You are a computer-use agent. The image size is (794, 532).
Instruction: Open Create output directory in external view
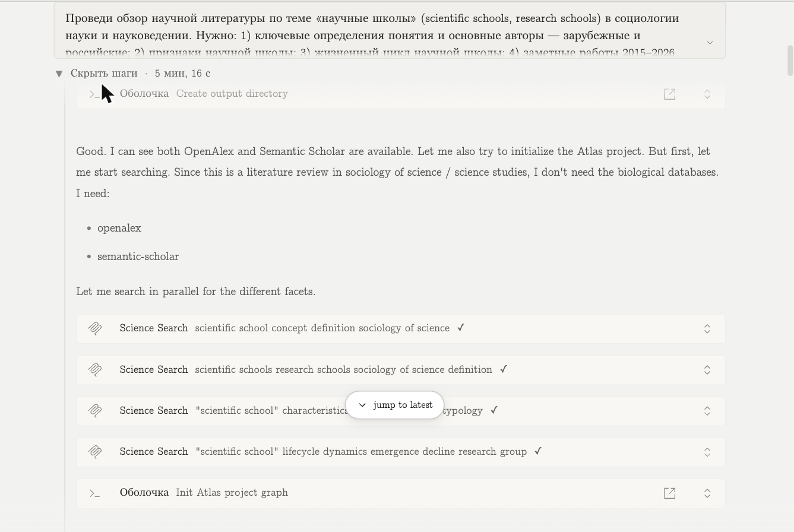669,94
